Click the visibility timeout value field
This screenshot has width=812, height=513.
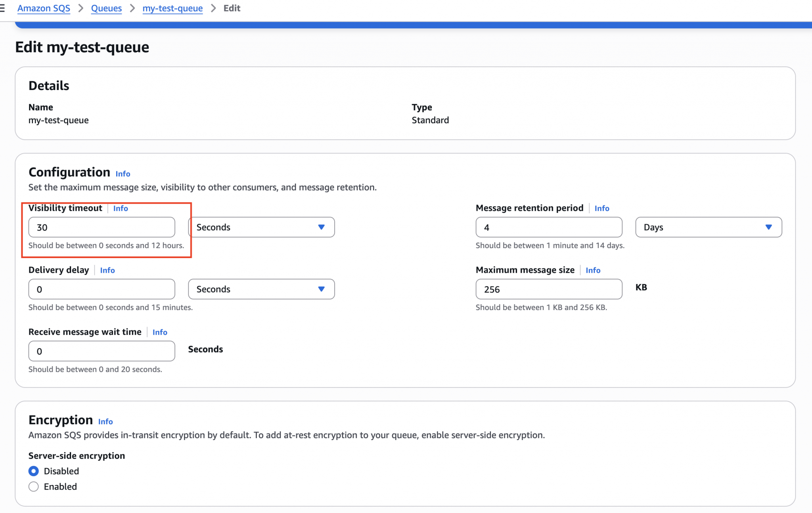coord(101,227)
